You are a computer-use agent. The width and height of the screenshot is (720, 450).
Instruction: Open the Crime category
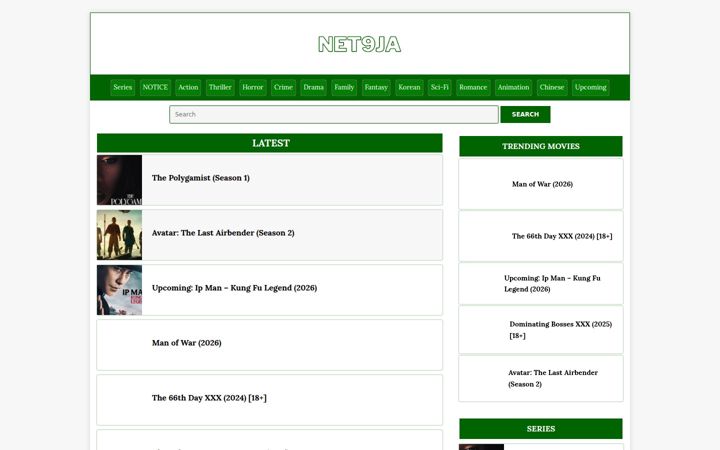(283, 87)
